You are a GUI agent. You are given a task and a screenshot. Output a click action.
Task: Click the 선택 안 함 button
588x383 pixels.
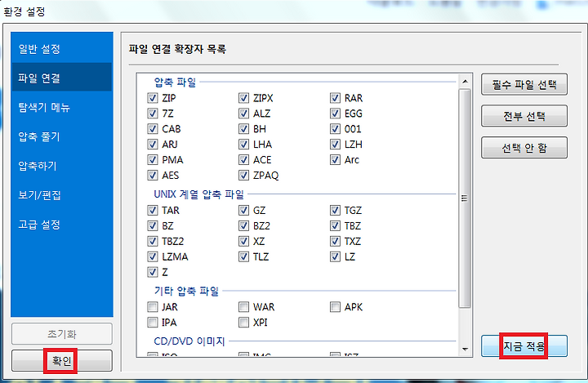[523, 148]
